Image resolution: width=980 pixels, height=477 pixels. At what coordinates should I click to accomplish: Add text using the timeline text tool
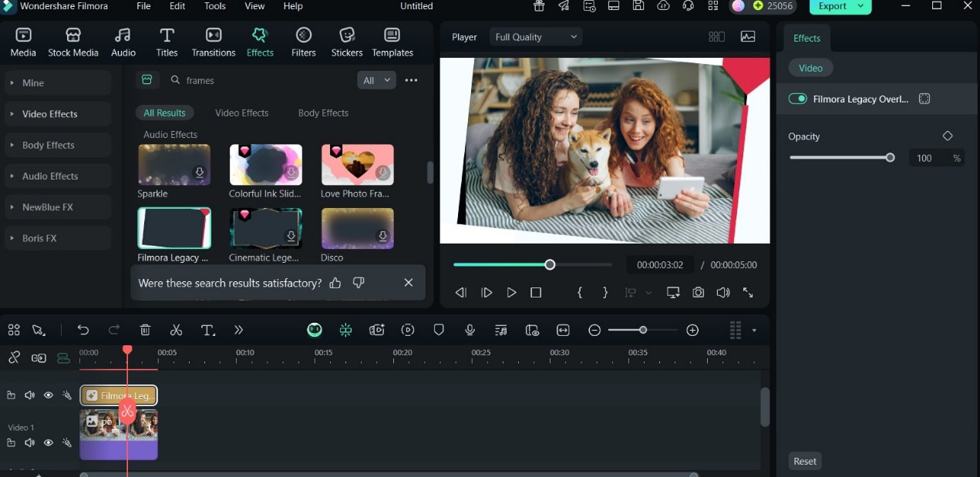tap(207, 330)
